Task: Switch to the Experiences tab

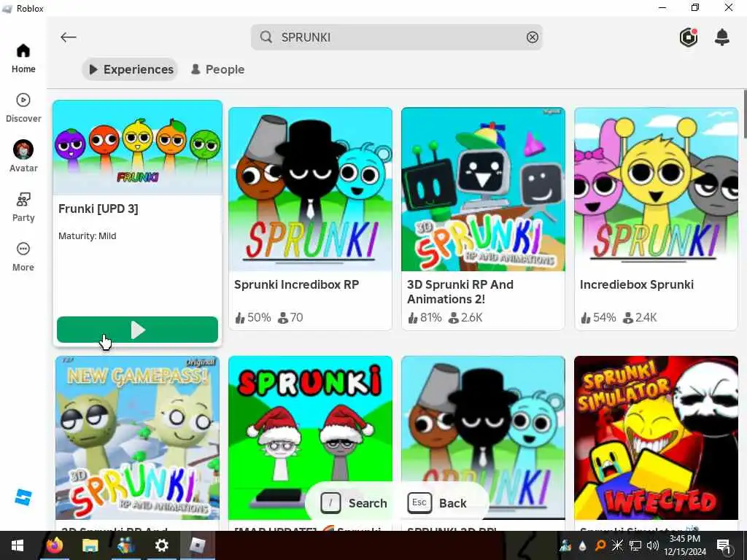Action: click(x=131, y=69)
